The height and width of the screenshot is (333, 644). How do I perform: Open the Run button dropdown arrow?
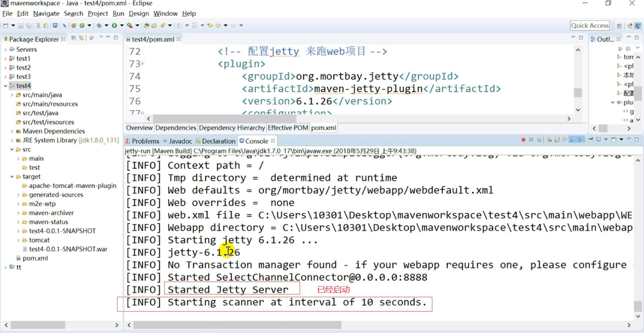click(122, 26)
